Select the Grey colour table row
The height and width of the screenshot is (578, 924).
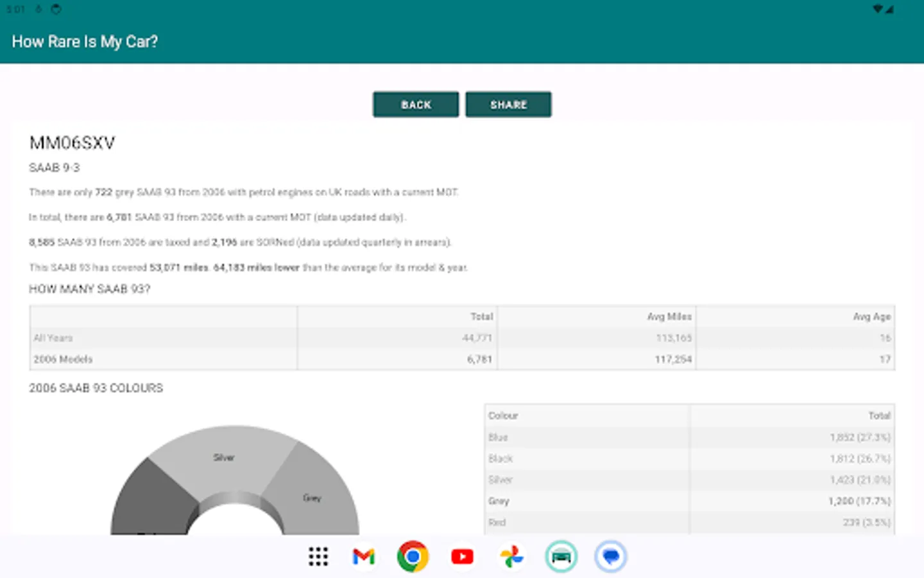coord(689,501)
